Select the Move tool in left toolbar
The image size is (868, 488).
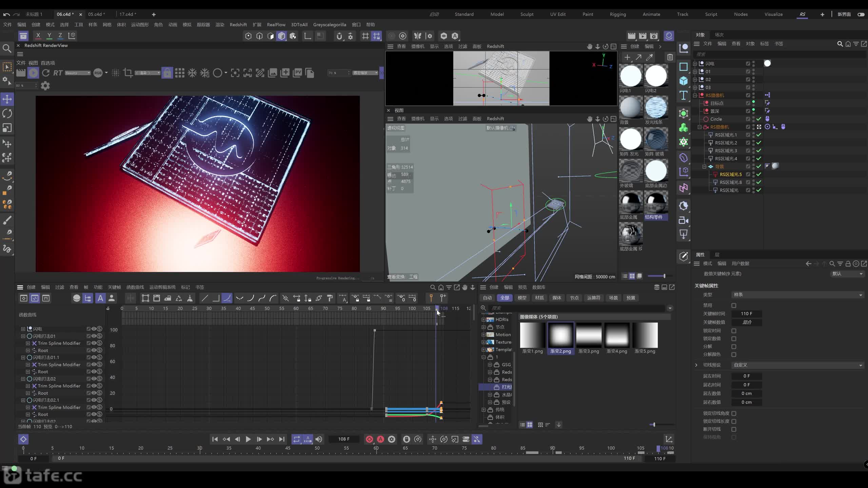click(x=7, y=99)
